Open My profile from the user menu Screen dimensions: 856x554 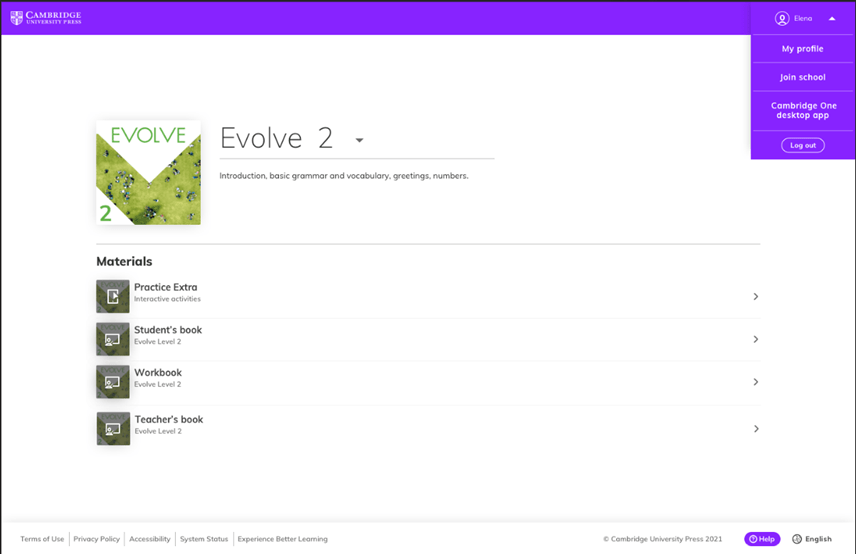pos(802,49)
